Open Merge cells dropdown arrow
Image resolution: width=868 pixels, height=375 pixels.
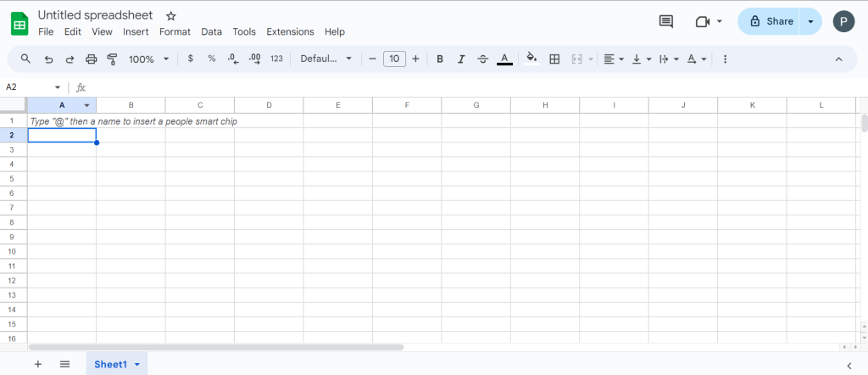(591, 59)
